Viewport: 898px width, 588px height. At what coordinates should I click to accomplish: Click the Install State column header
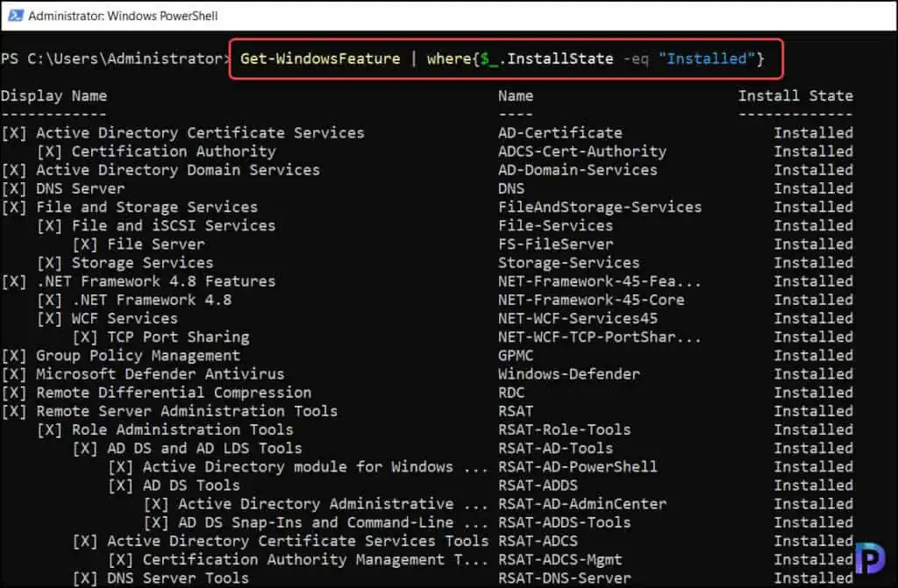pyautogui.click(x=795, y=96)
